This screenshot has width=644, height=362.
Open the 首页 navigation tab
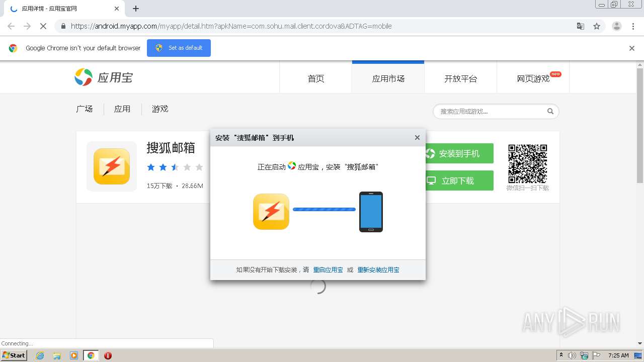pos(316,78)
